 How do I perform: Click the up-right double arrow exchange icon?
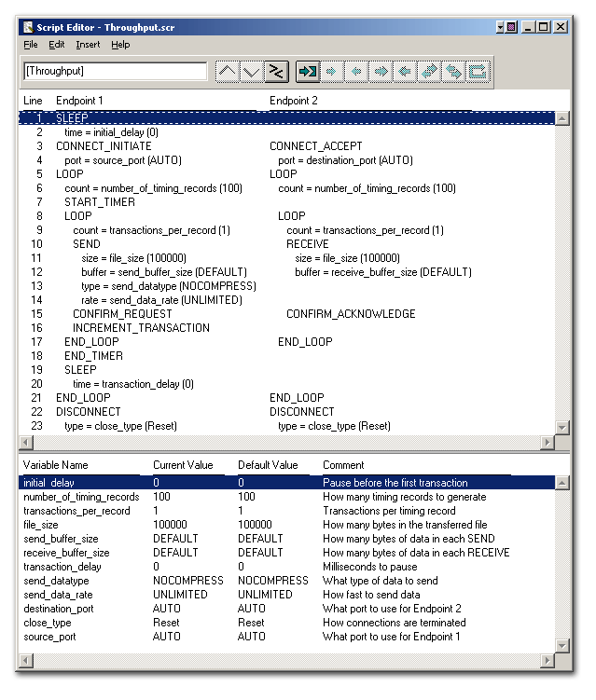429,72
